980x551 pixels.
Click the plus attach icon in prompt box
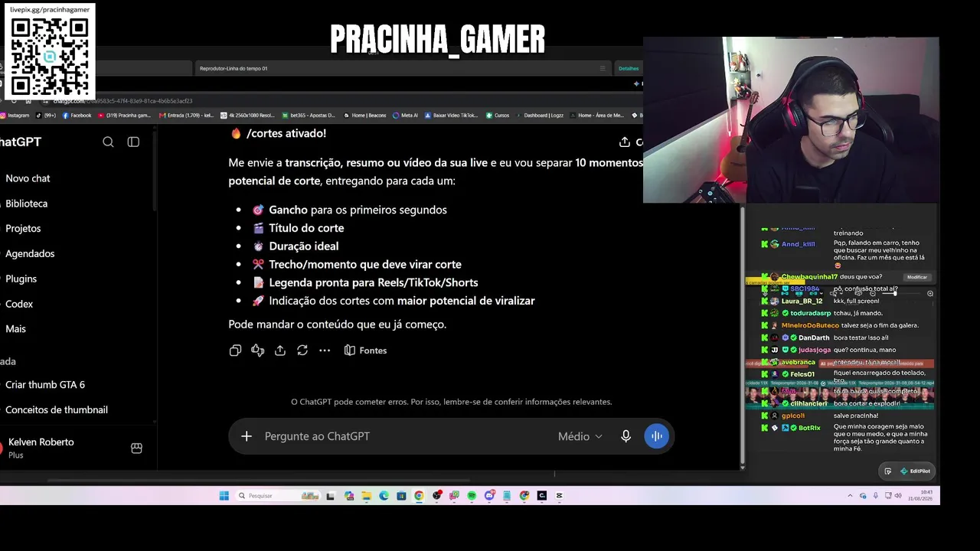pyautogui.click(x=247, y=436)
